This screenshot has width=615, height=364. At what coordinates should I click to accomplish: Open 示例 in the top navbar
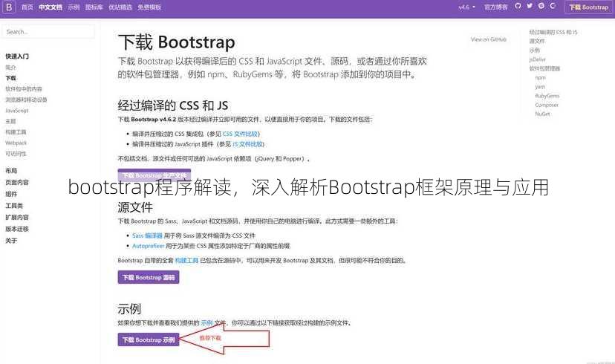74,7
